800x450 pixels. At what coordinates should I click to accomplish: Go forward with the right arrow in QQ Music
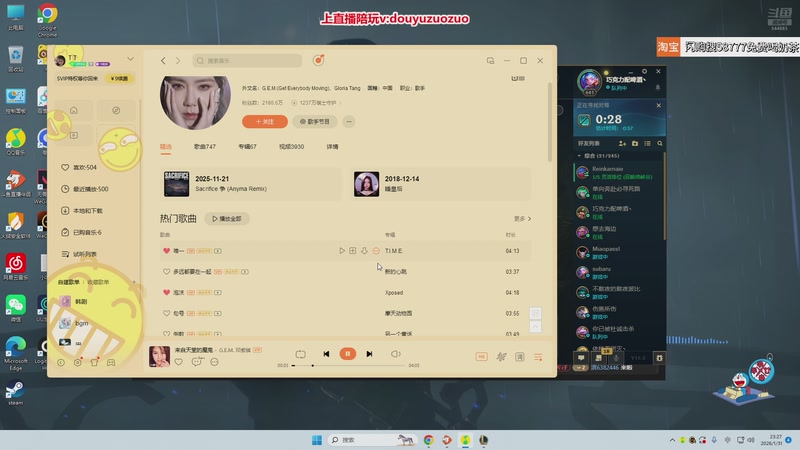point(178,61)
